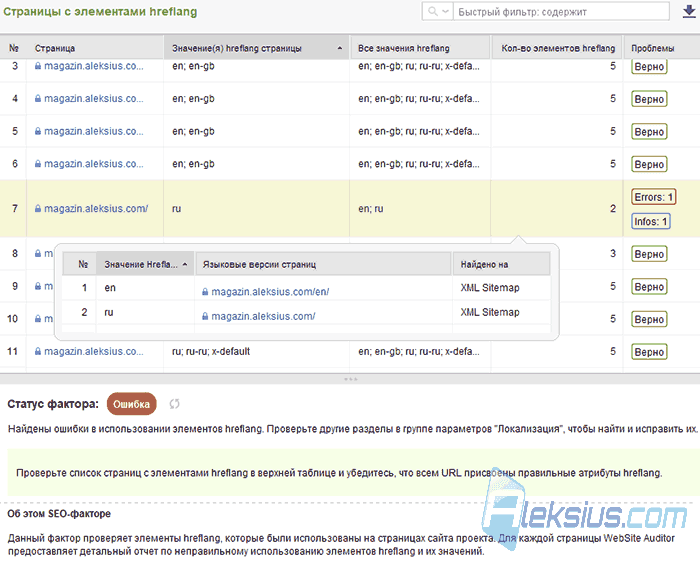Image resolution: width=700 pixels, height=562 pixels.
Task: Click popup Языковые версии страниц header
Action: click(323, 264)
